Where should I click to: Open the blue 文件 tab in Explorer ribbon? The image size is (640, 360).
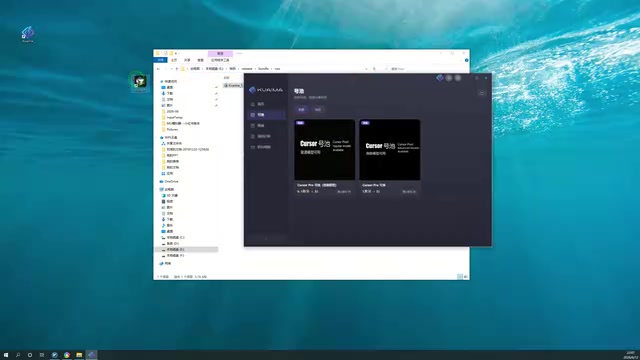160,60
